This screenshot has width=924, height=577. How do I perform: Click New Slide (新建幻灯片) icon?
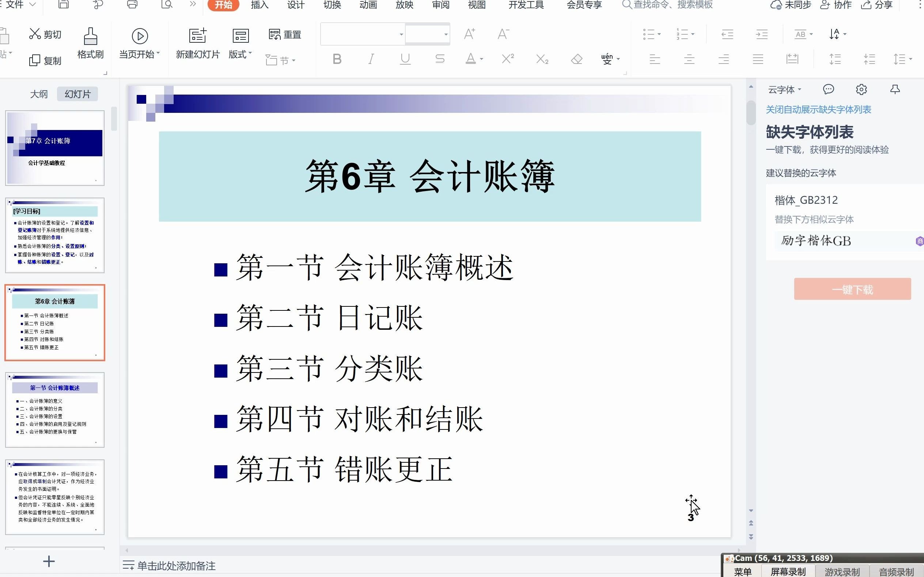tap(197, 36)
